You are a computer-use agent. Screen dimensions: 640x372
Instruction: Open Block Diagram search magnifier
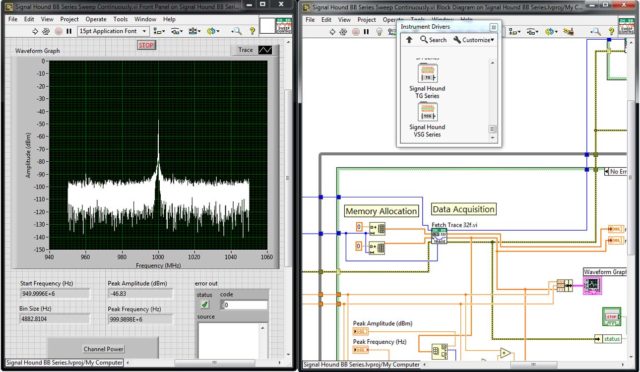(x=596, y=31)
